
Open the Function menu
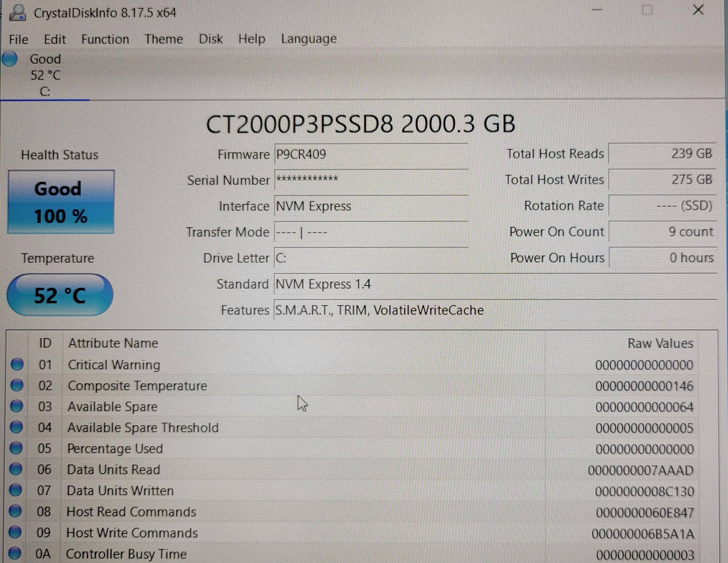coord(105,39)
